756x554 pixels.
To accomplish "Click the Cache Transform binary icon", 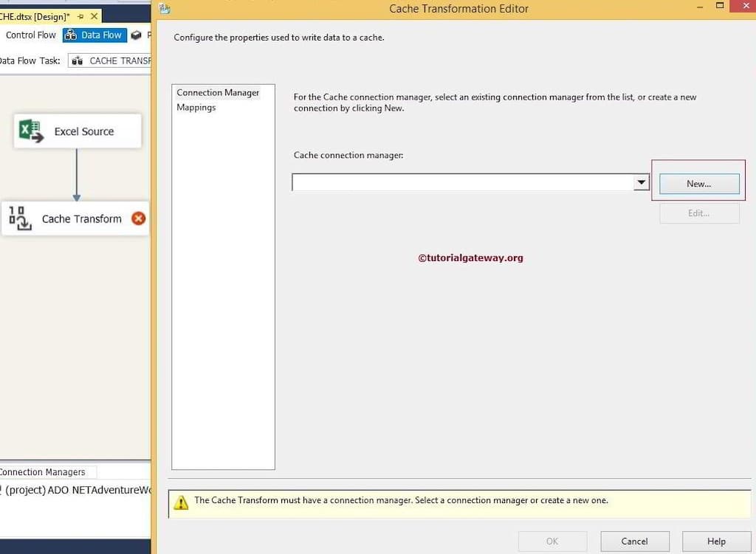I will pos(20,218).
